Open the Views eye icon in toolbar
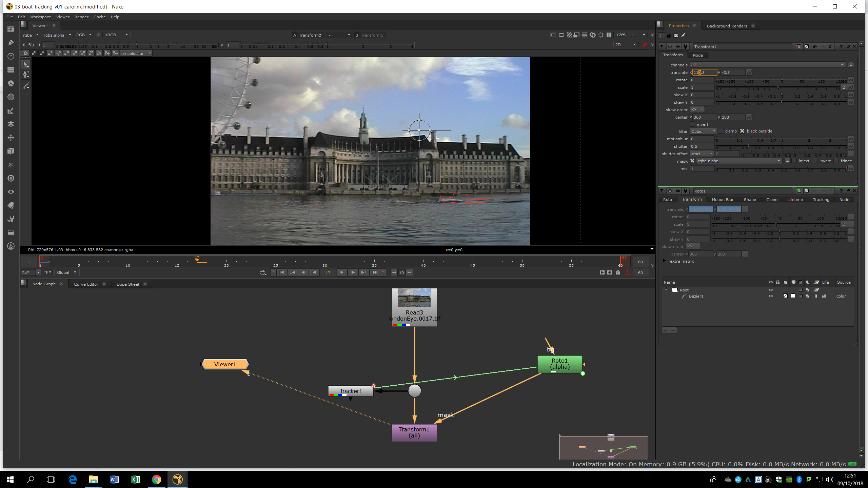Image resolution: width=868 pixels, height=488 pixels. coord(11,192)
